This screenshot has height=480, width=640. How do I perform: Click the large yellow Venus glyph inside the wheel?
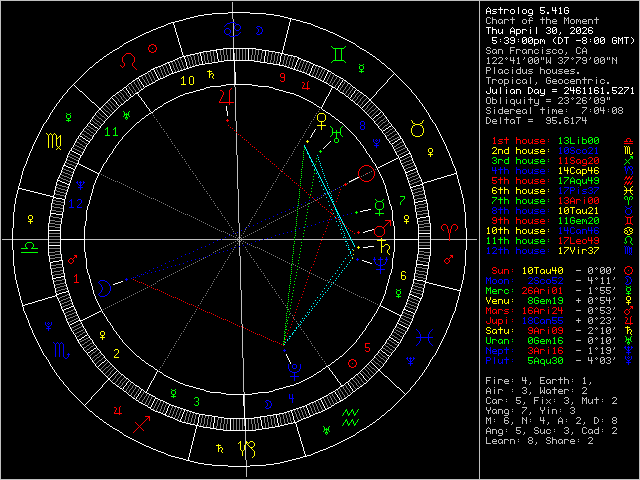click(322, 121)
